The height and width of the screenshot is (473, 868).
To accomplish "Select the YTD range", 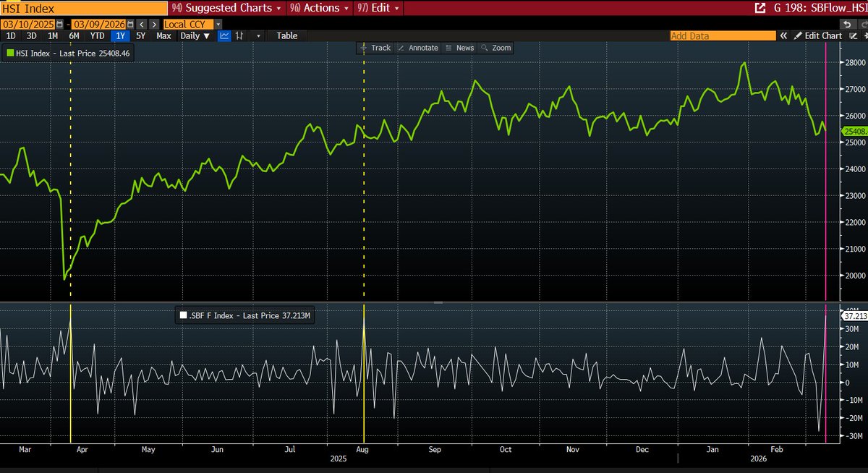I will pos(98,35).
